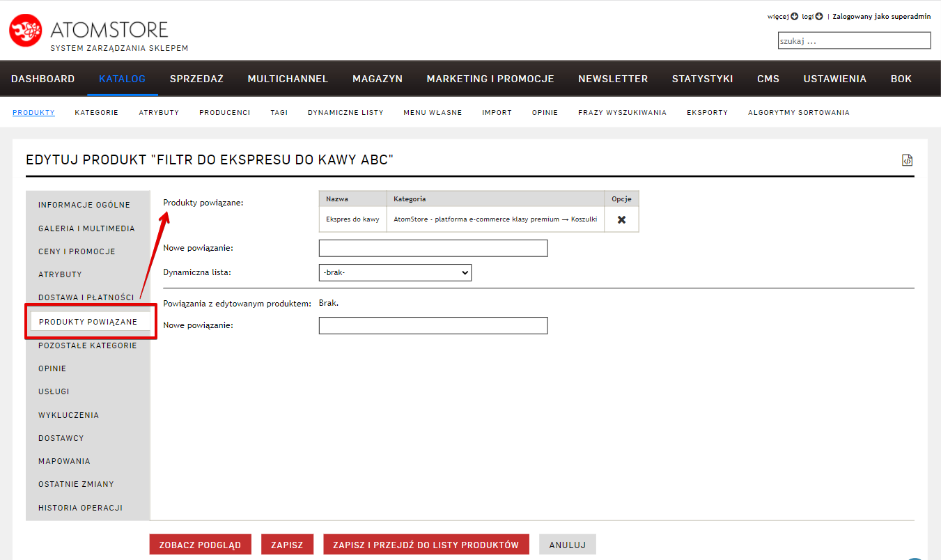The image size is (941, 560).
Task: Click Zapisz i przejdź do listy produktów
Action: point(426,545)
